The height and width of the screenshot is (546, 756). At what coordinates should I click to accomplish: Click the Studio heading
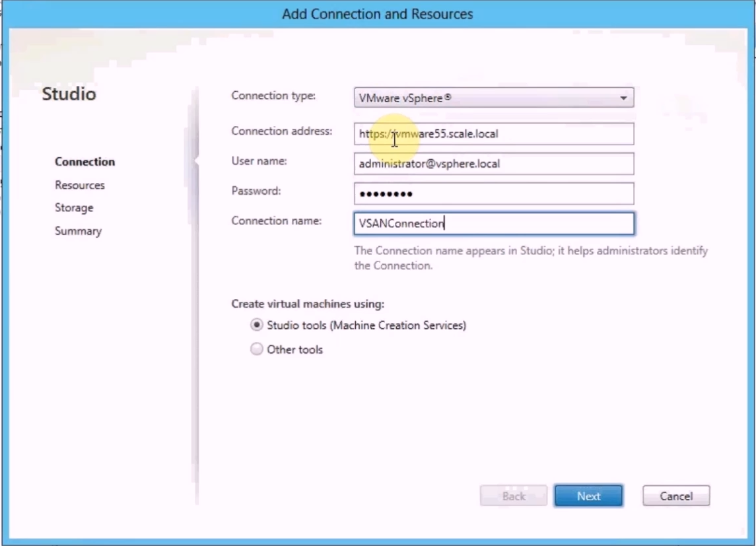click(x=69, y=94)
